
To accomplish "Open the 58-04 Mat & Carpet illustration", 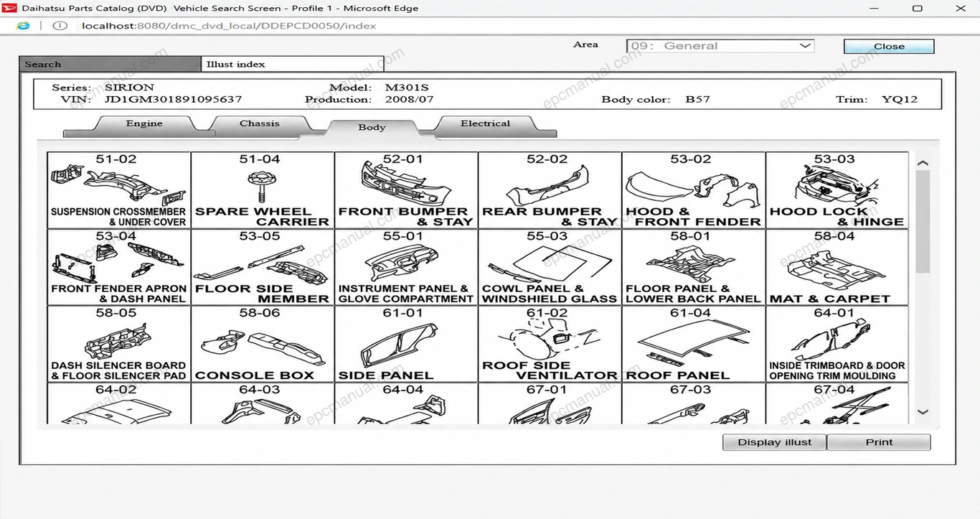I will [x=837, y=267].
